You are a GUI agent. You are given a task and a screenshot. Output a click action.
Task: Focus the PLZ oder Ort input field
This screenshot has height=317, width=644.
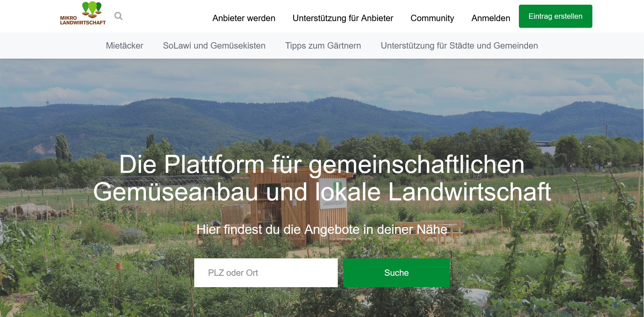[x=266, y=273]
